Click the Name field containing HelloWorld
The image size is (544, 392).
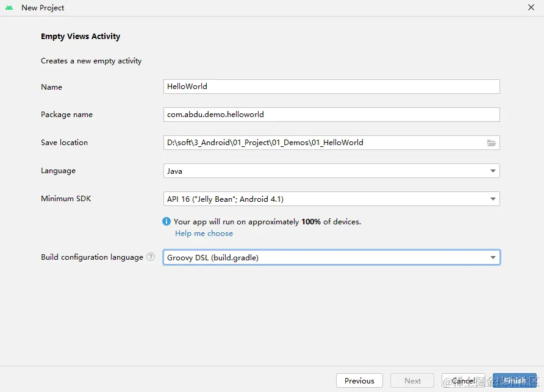(x=331, y=87)
